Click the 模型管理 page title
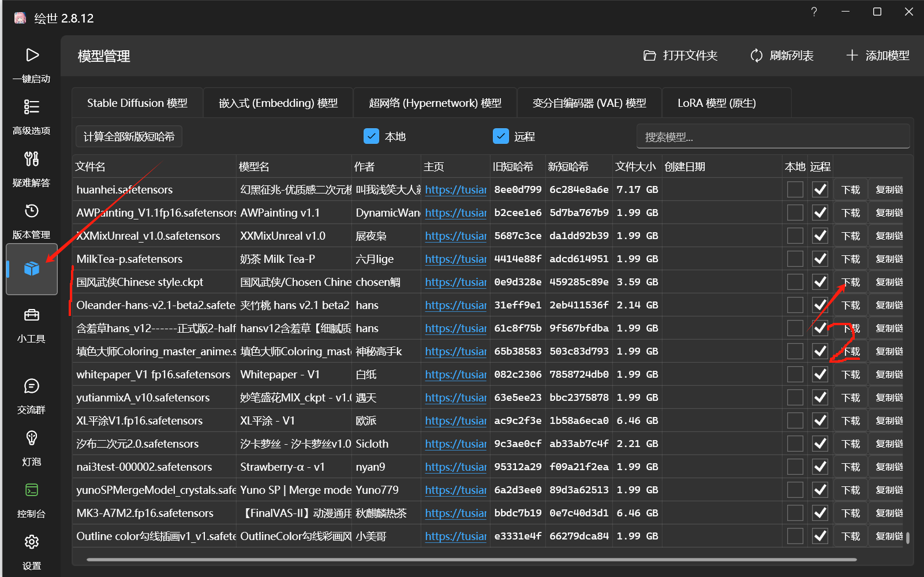Viewport: 924px width, 577px height. coord(104,56)
